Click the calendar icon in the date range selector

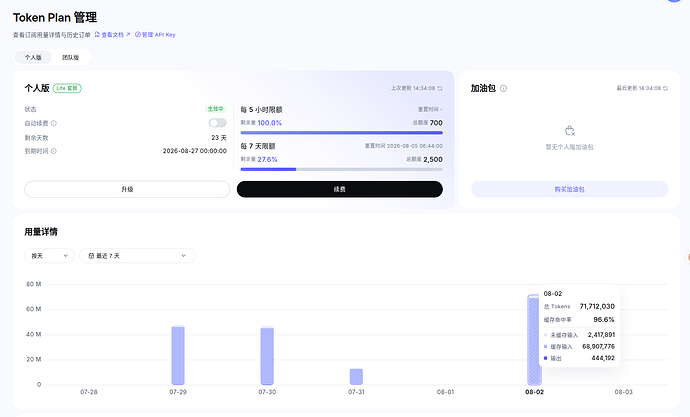pyautogui.click(x=91, y=256)
